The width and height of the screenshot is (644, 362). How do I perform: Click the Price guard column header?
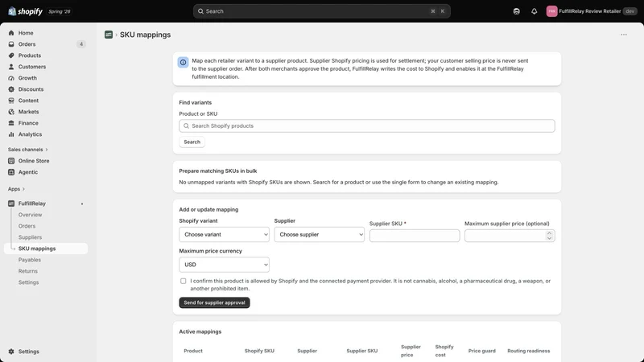pos(481,351)
